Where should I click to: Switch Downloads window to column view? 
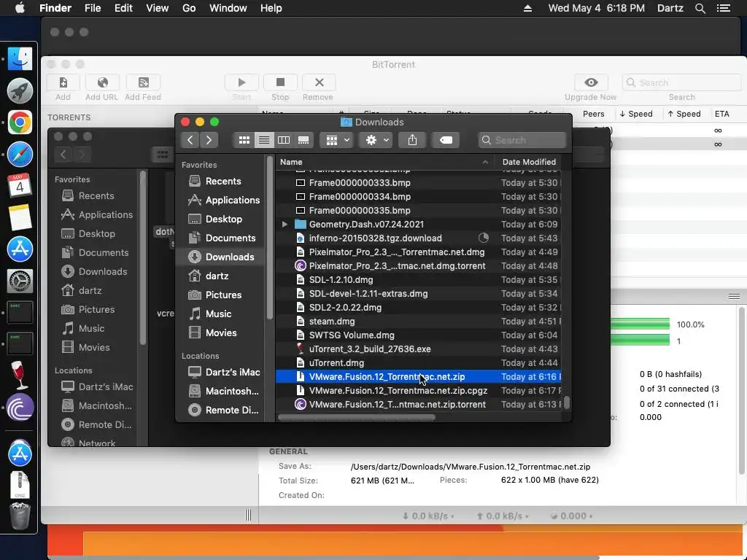click(284, 140)
